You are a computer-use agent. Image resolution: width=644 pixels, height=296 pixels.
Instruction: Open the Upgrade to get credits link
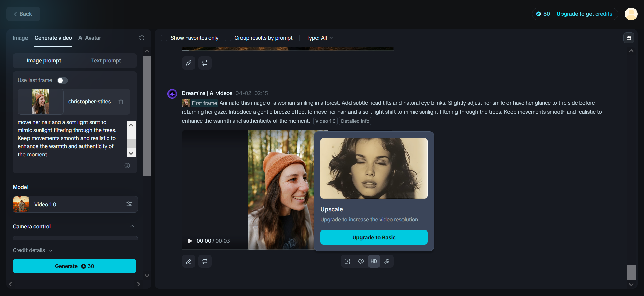(x=584, y=14)
